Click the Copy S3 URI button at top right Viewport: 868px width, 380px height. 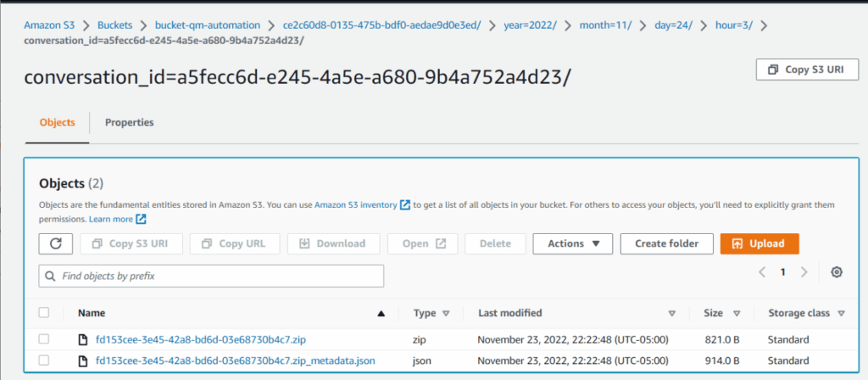[x=806, y=70]
